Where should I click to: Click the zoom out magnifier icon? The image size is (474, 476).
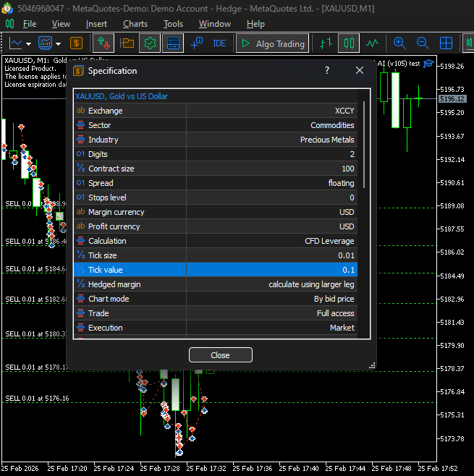(423, 43)
